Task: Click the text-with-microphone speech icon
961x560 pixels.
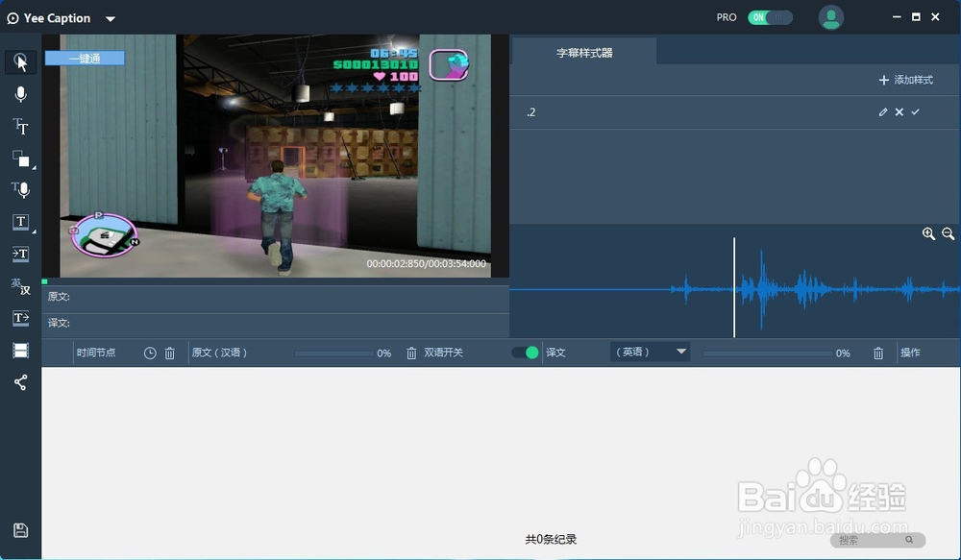Action: pyautogui.click(x=21, y=190)
